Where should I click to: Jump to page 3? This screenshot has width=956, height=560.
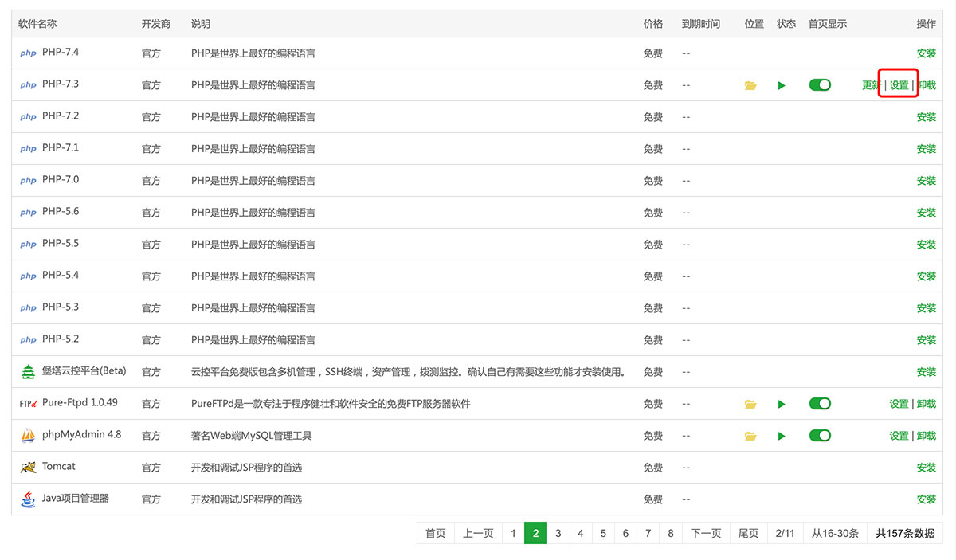click(x=558, y=534)
